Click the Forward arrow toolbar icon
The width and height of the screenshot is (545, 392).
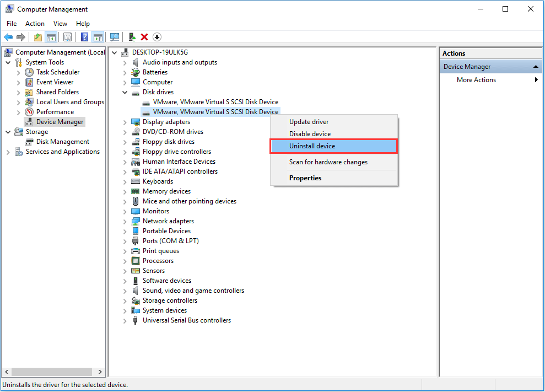pyautogui.click(x=21, y=37)
